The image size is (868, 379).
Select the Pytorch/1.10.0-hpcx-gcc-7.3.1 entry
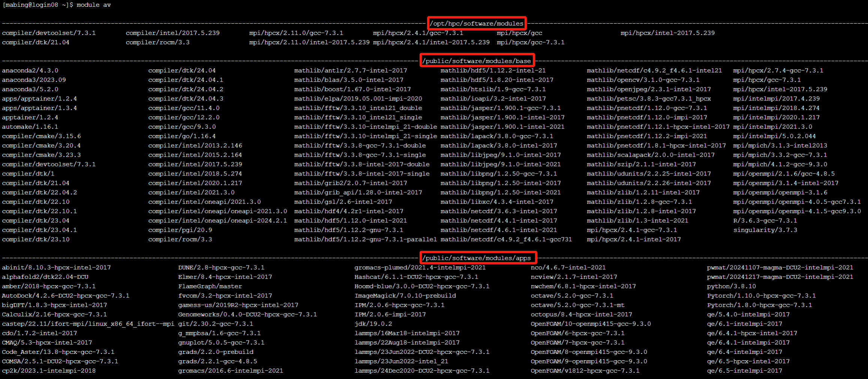[x=761, y=296]
